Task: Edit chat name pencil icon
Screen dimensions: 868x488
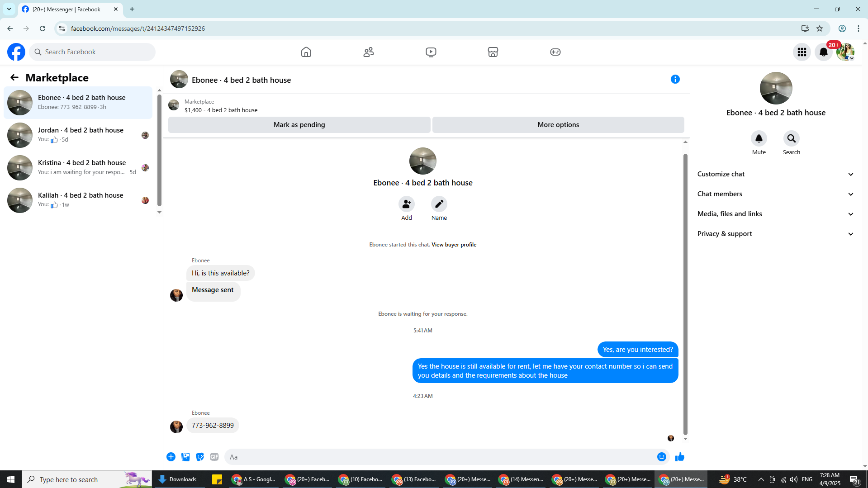Action: (x=439, y=204)
